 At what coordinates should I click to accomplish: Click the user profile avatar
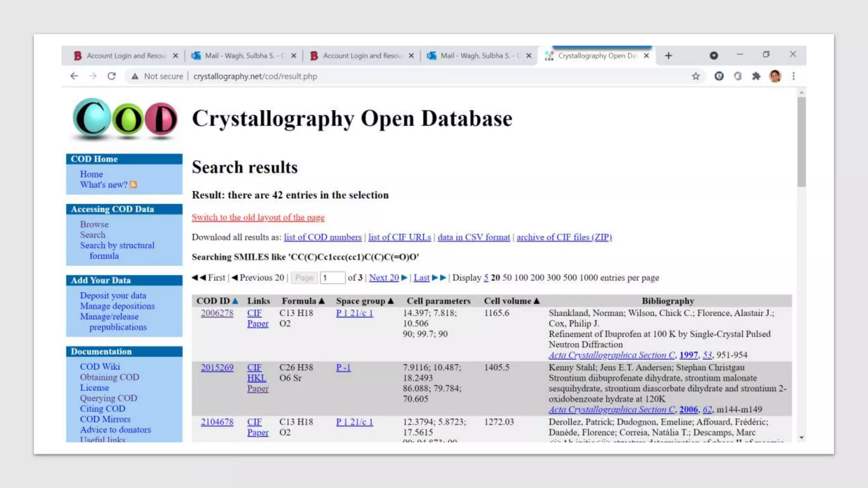pyautogui.click(x=775, y=76)
